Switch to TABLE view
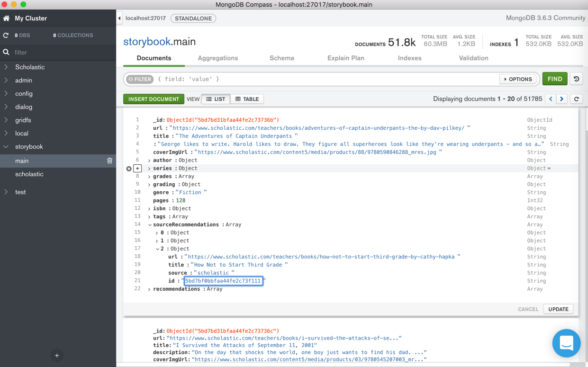This screenshot has height=367, width=588. point(247,99)
